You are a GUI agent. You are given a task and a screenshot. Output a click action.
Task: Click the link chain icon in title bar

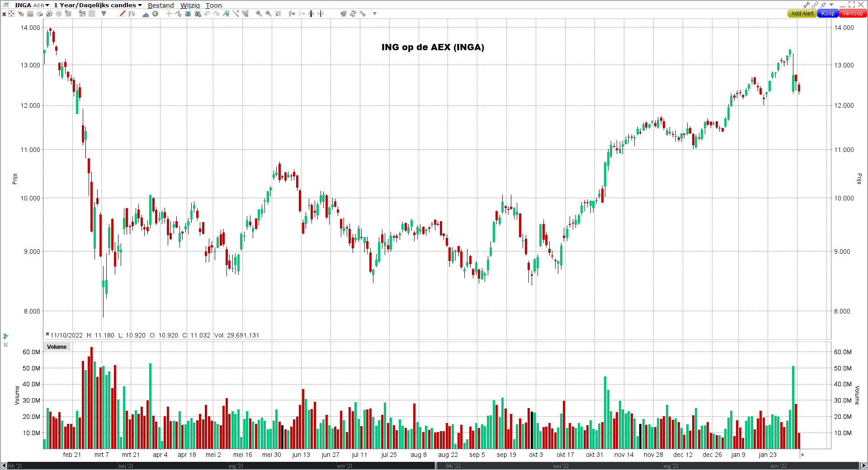[815, 5]
